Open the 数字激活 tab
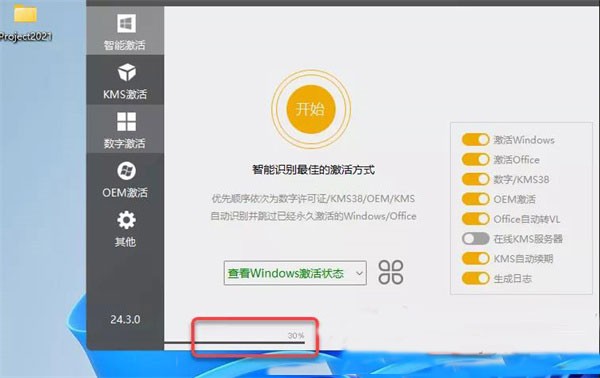 [x=125, y=129]
